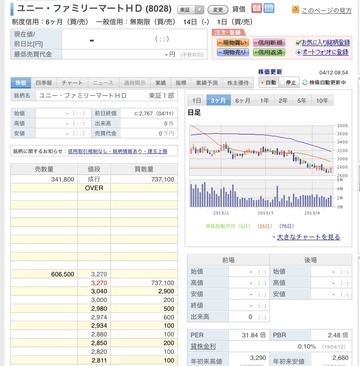The height and width of the screenshot is (366, 360).
Task: Select the 10年 chart period tab
Action: [322, 100]
